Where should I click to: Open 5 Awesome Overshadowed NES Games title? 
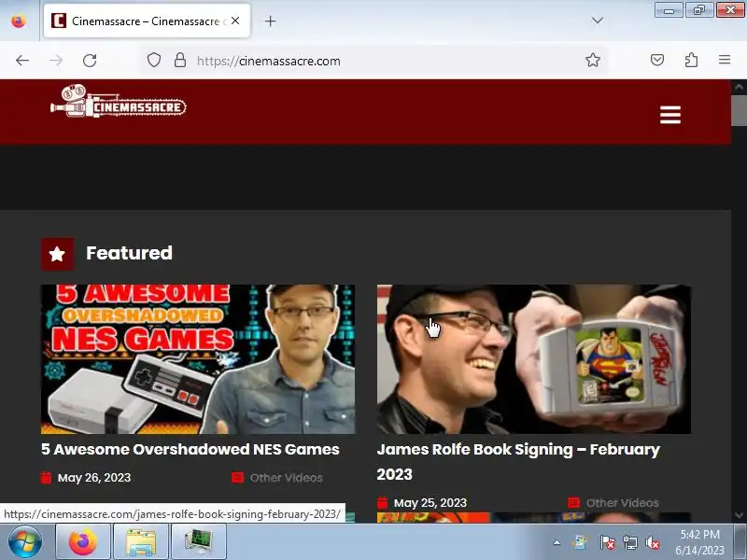190,449
